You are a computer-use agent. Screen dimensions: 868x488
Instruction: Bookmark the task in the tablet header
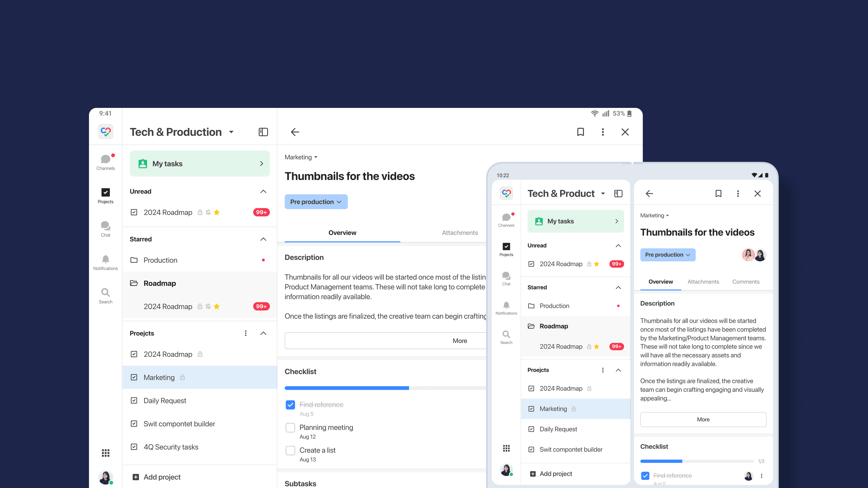pyautogui.click(x=580, y=132)
